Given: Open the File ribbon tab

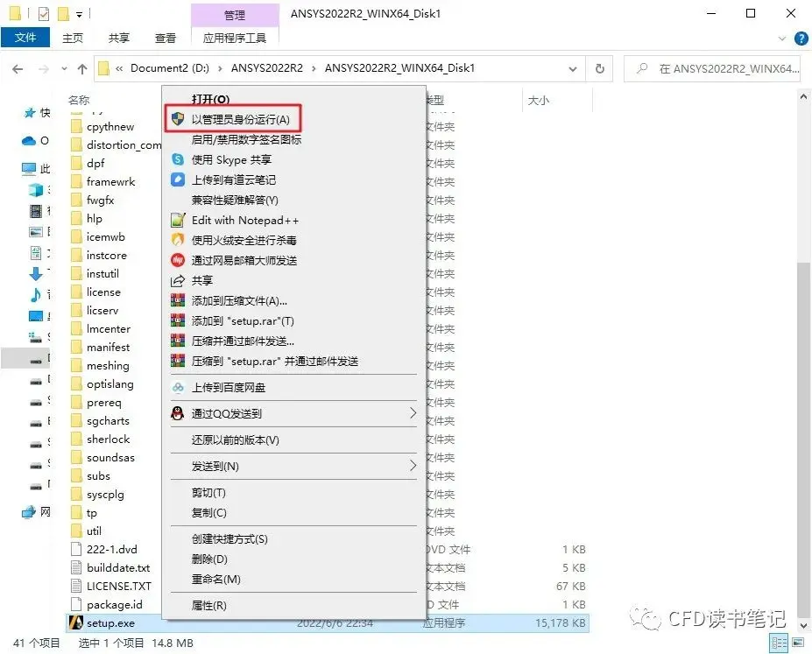Looking at the screenshot, I should click(x=25, y=38).
